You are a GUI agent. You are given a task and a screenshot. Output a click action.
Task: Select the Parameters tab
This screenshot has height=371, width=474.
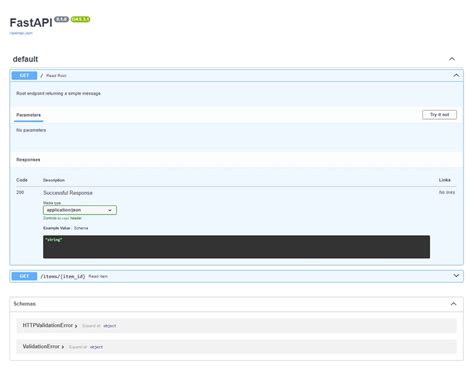pyautogui.click(x=28, y=115)
